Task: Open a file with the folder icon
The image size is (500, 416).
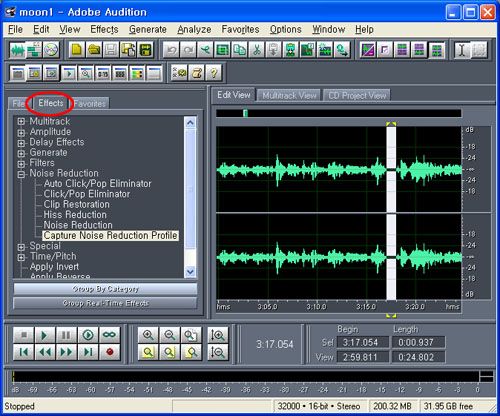Action: [x=94, y=50]
